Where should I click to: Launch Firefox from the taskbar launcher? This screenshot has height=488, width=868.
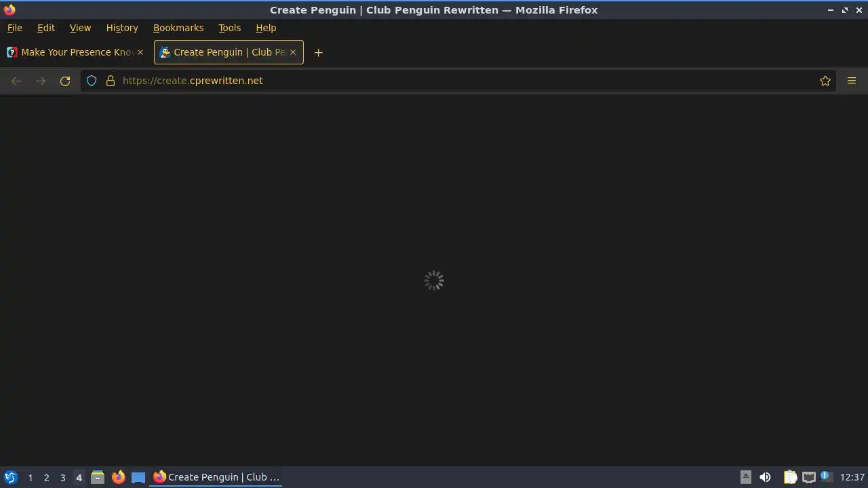tap(118, 477)
